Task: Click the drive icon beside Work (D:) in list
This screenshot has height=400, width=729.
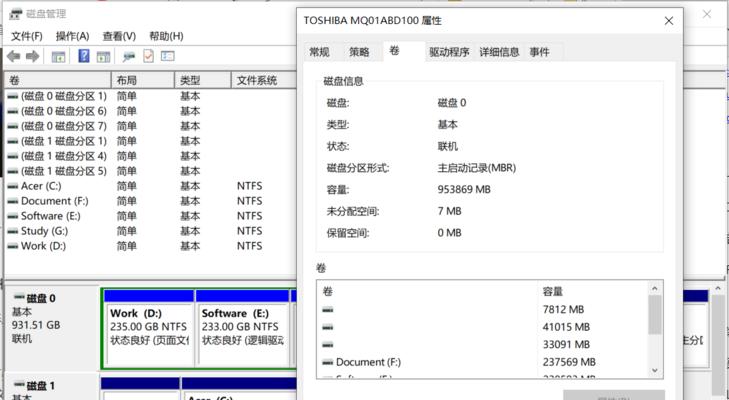Action: click(13, 247)
